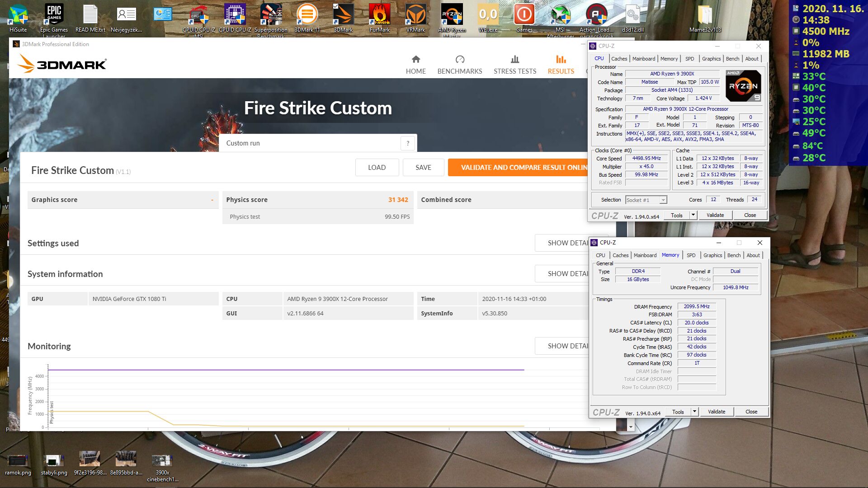
Task: Click the Custom run help question mark
Action: [408, 143]
